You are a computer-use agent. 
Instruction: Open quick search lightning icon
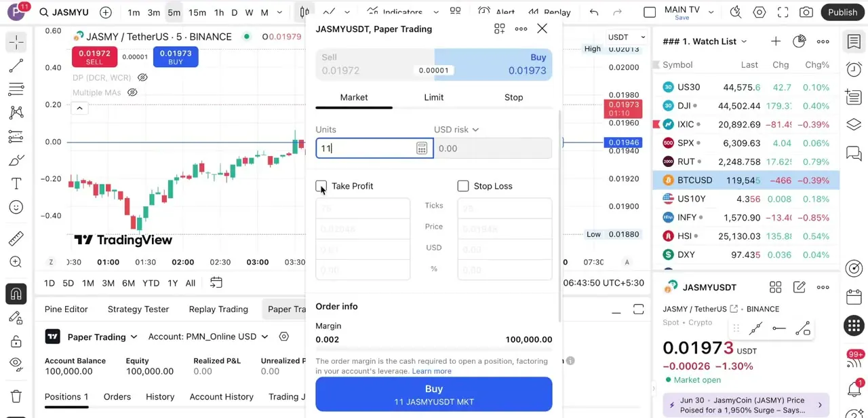tap(736, 12)
